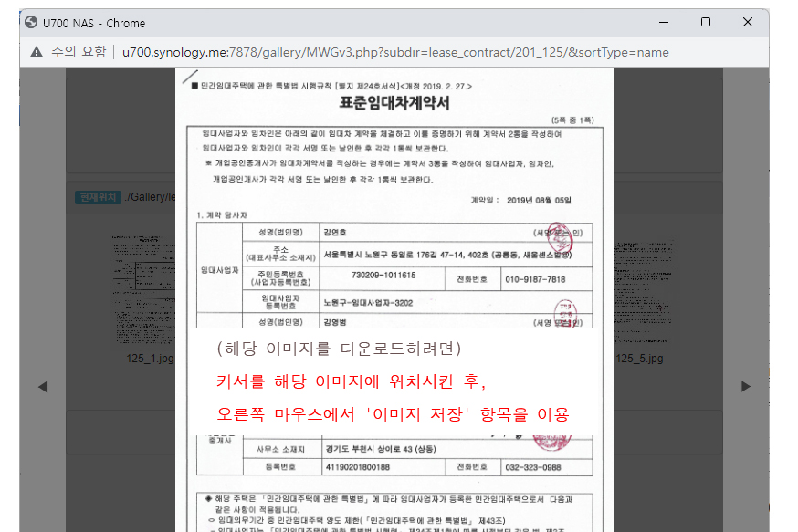This screenshot has height=532, width=798.
Task: Click the warning triangle security icon
Action: 36,52
